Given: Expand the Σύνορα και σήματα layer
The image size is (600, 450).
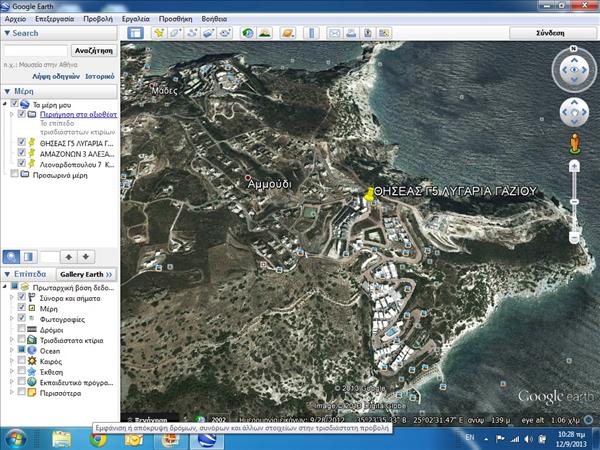Looking at the screenshot, I should pyautogui.click(x=11, y=297).
